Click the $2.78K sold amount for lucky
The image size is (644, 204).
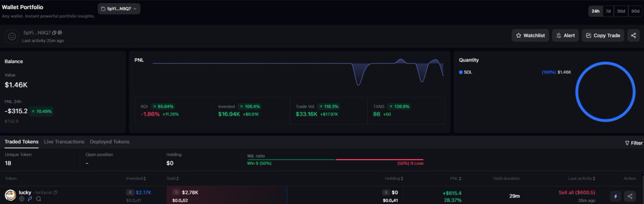click(x=190, y=192)
